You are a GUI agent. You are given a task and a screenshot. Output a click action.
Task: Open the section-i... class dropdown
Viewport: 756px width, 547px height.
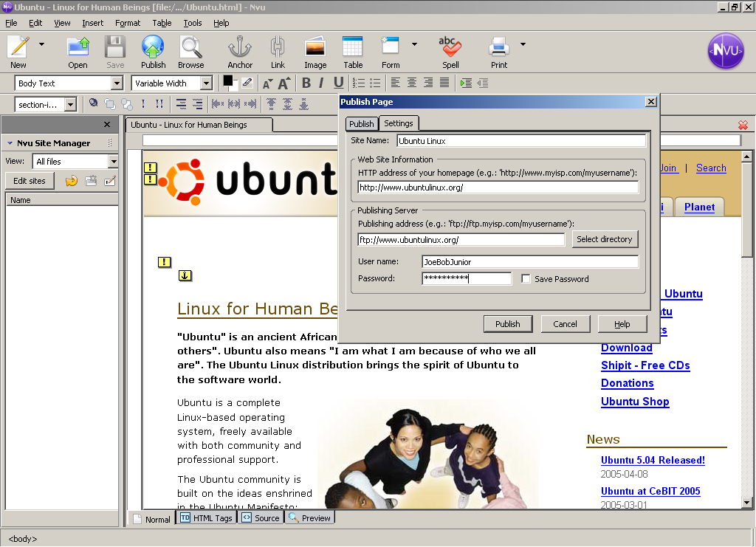[x=70, y=104]
